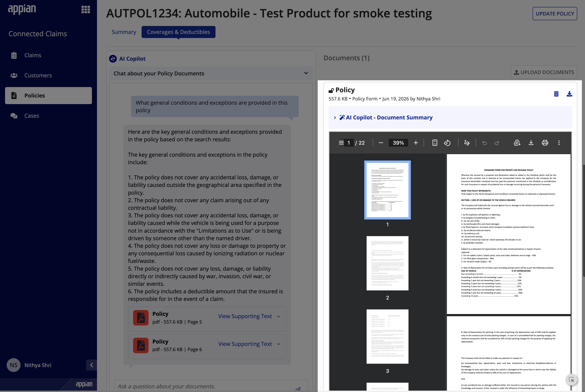Open Policies in the sidebar

coord(48,96)
